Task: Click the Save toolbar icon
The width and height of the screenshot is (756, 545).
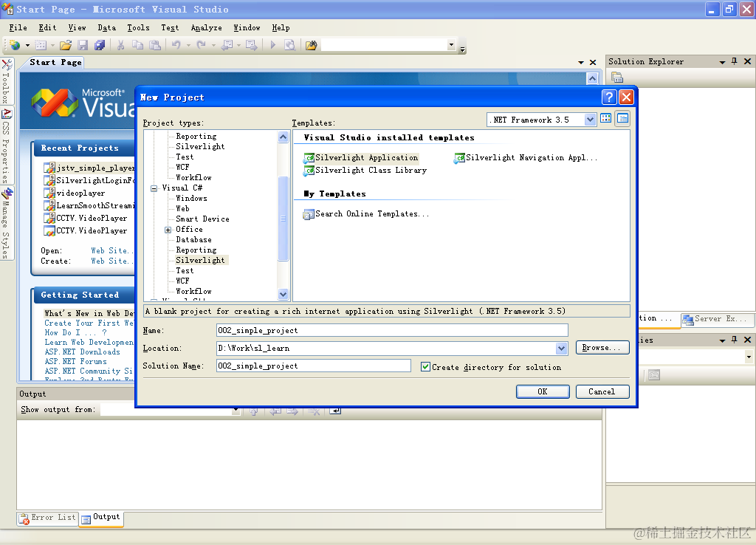Action: (x=83, y=45)
